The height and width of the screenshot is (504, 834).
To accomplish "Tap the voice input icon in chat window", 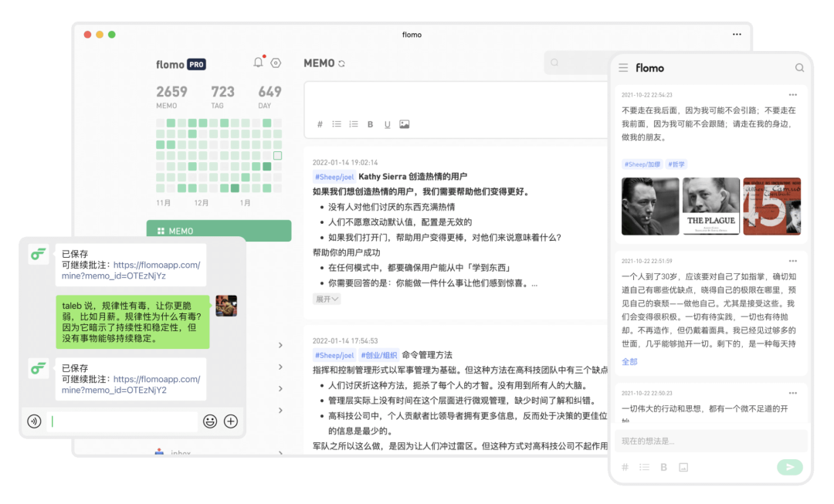I will (x=34, y=421).
